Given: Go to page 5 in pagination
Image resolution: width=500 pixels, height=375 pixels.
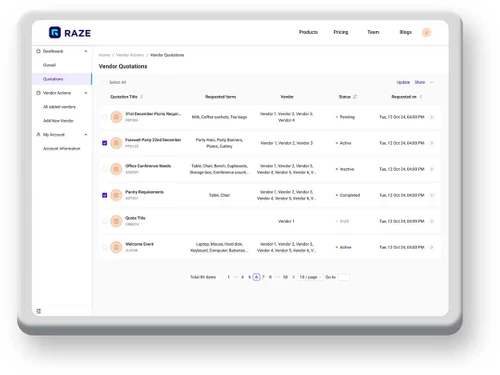Looking at the screenshot, I should 249,277.
